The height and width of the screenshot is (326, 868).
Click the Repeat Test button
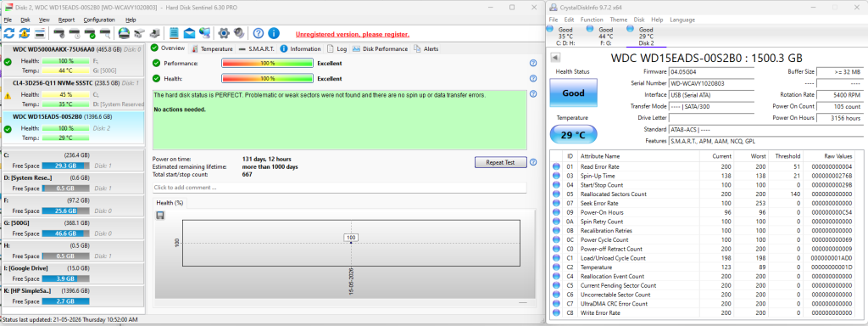(x=500, y=162)
